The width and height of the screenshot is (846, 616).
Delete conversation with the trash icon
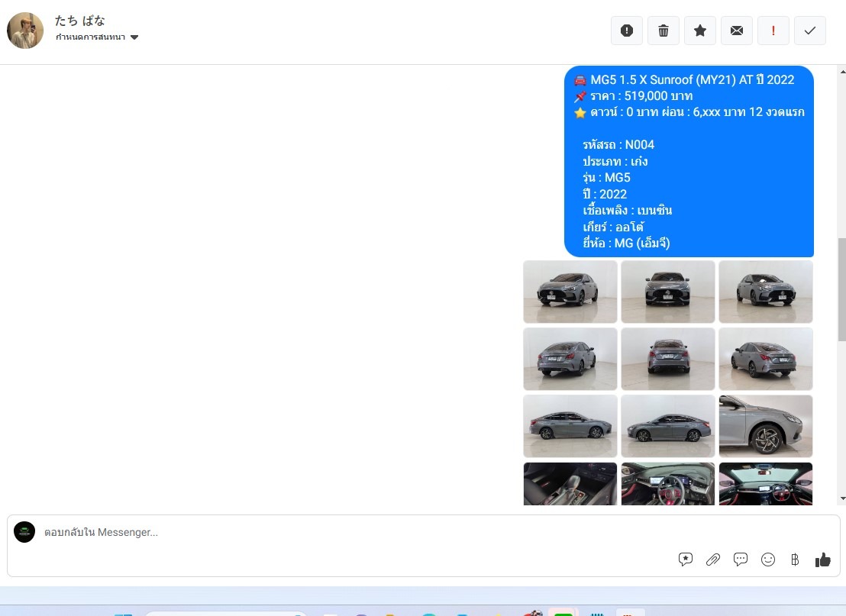[663, 31]
